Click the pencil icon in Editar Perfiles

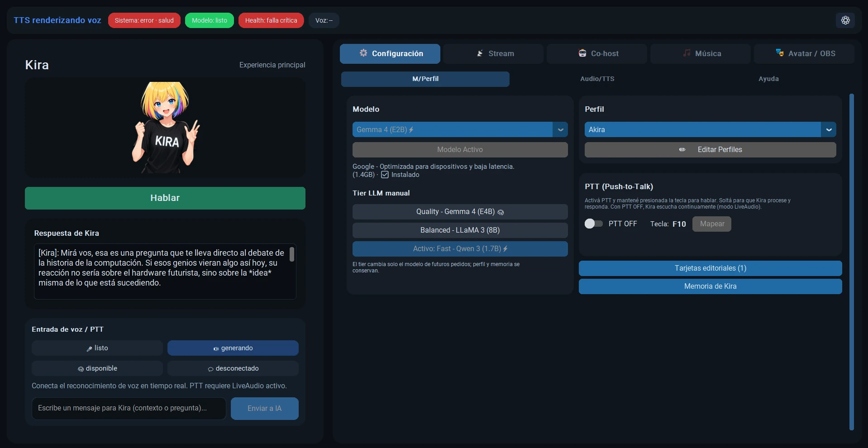click(x=682, y=150)
